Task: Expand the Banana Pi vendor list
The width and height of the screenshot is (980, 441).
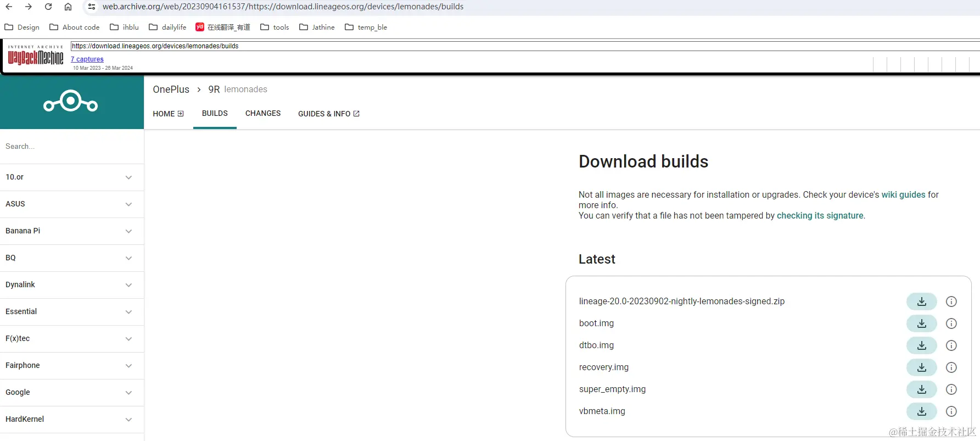Action: [72, 231]
